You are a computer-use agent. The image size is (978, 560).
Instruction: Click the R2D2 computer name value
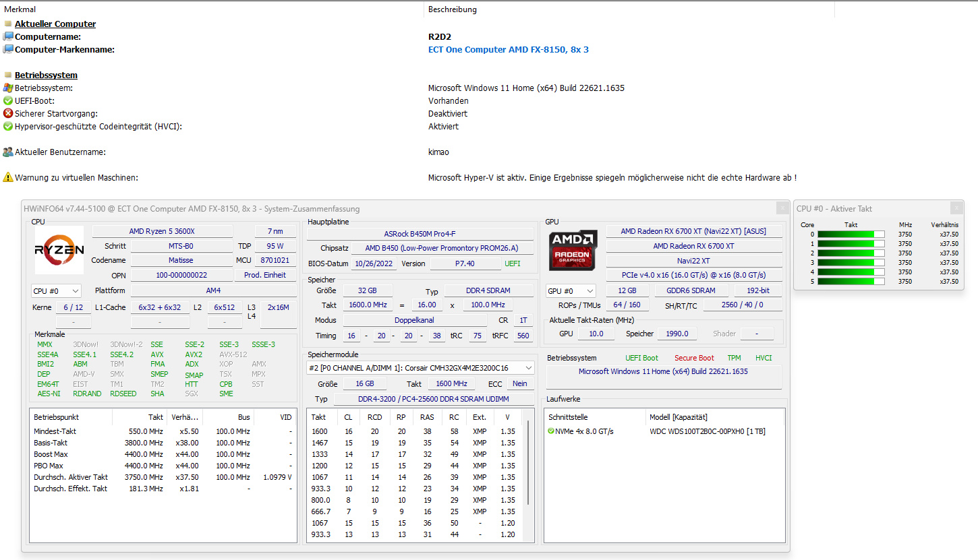438,36
